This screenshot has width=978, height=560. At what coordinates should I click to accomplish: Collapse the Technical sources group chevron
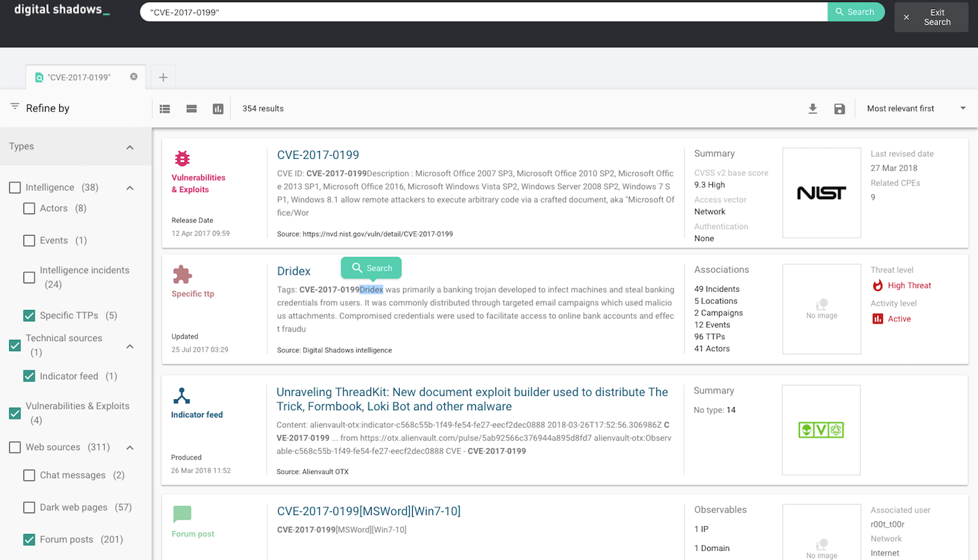pyautogui.click(x=130, y=346)
